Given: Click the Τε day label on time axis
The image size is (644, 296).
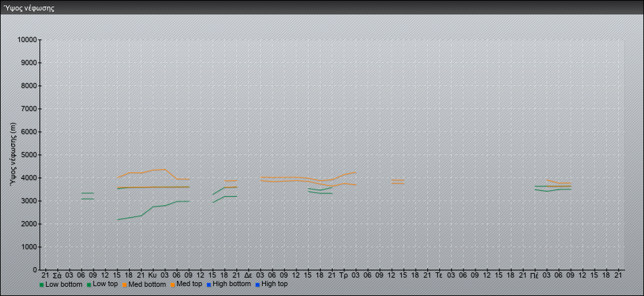Looking at the screenshot, I should (x=439, y=276).
